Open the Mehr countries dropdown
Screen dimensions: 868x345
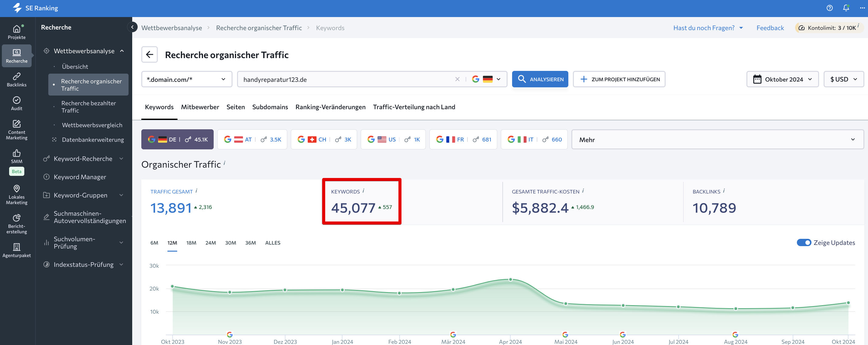[718, 139]
